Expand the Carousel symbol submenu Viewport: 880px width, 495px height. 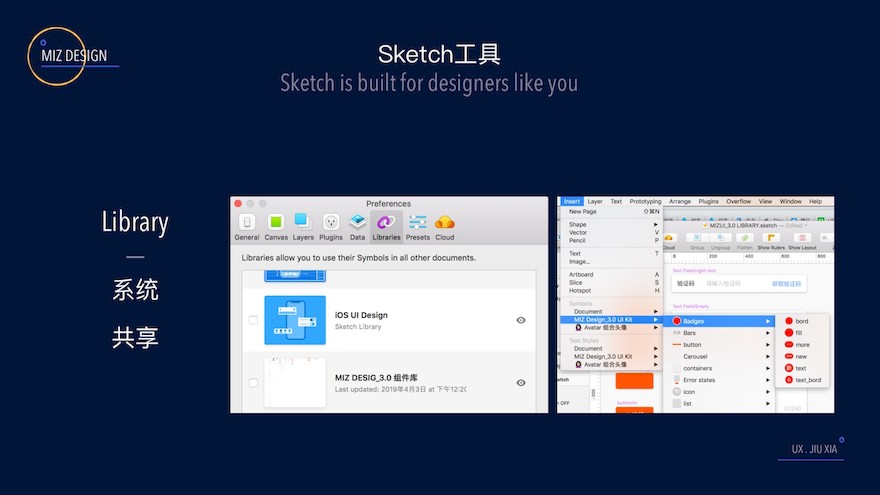pos(721,356)
